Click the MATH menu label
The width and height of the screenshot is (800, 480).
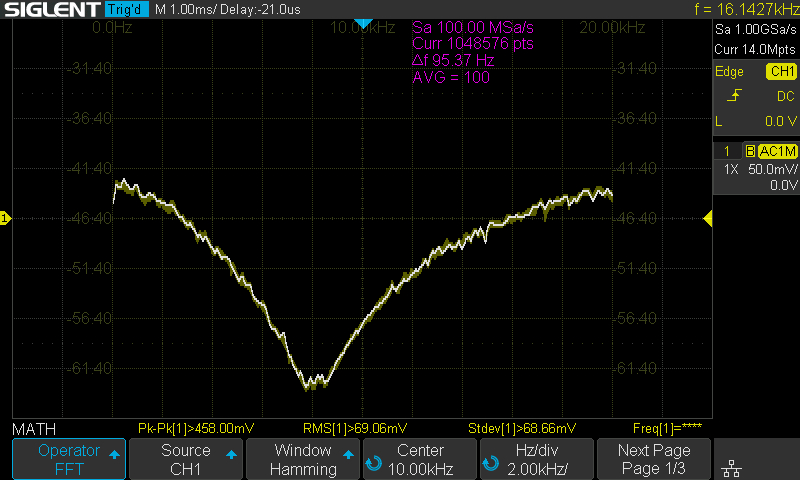[34, 428]
